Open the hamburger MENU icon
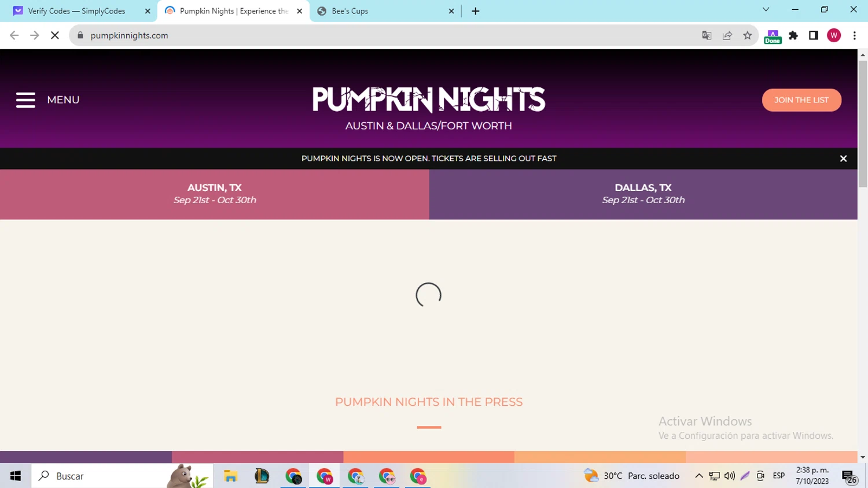The height and width of the screenshot is (488, 868). pyautogui.click(x=25, y=100)
